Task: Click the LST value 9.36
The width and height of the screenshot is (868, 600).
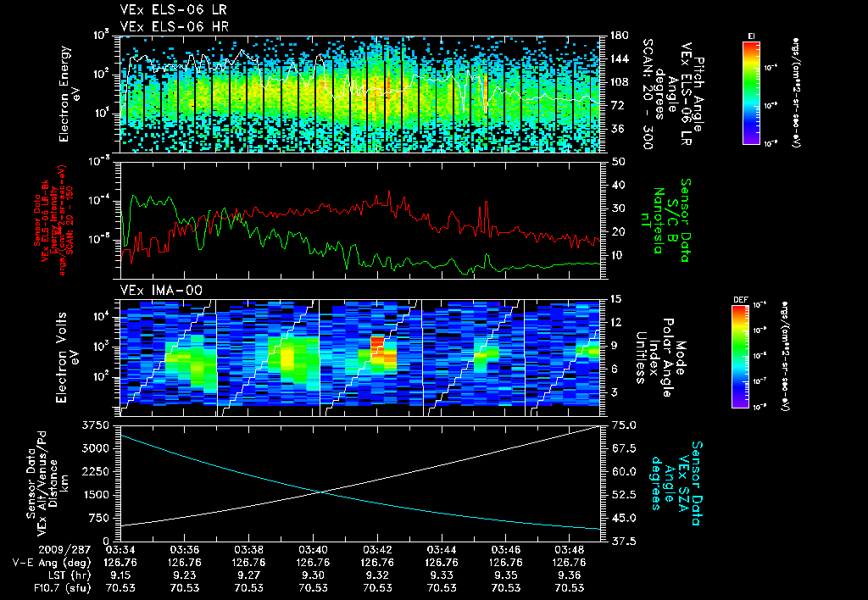Action: [x=570, y=575]
